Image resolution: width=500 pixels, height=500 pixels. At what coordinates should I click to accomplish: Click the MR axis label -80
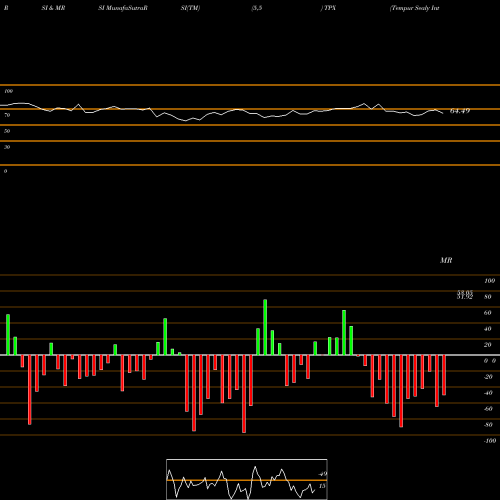point(488,425)
